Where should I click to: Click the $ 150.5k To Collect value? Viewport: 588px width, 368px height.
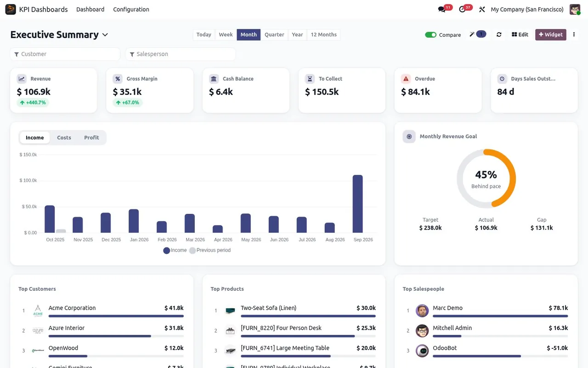tap(322, 92)
